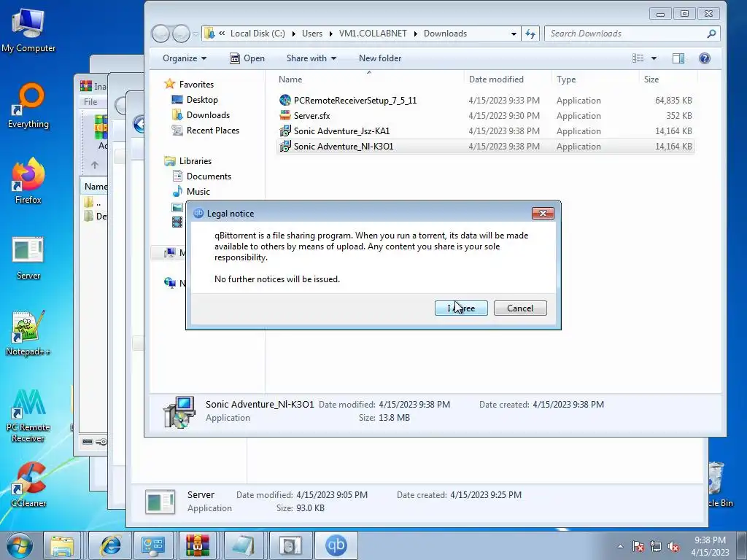
Task: Select Users in address breadcrumb
Action: pyautogui.click(x=312, y=34)
